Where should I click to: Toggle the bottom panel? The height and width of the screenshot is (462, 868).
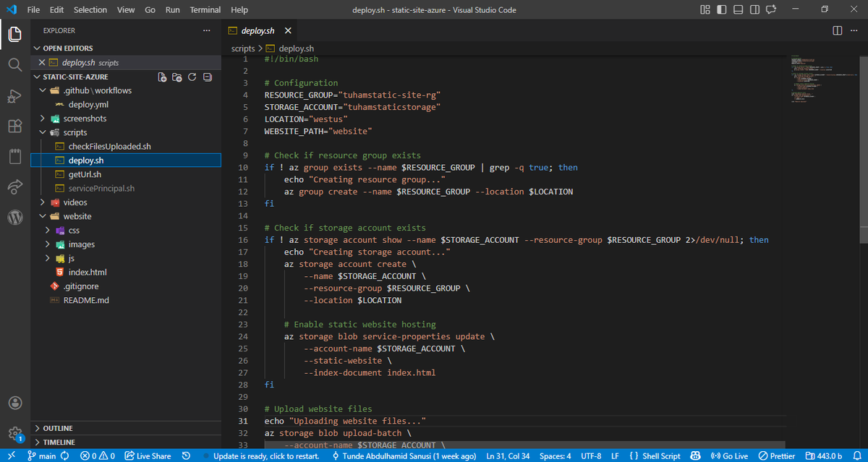738,9
